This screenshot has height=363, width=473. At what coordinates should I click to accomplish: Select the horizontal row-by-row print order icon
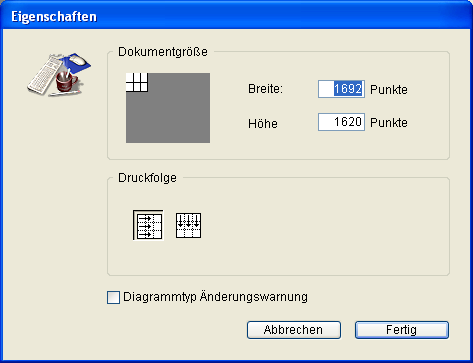148,225
